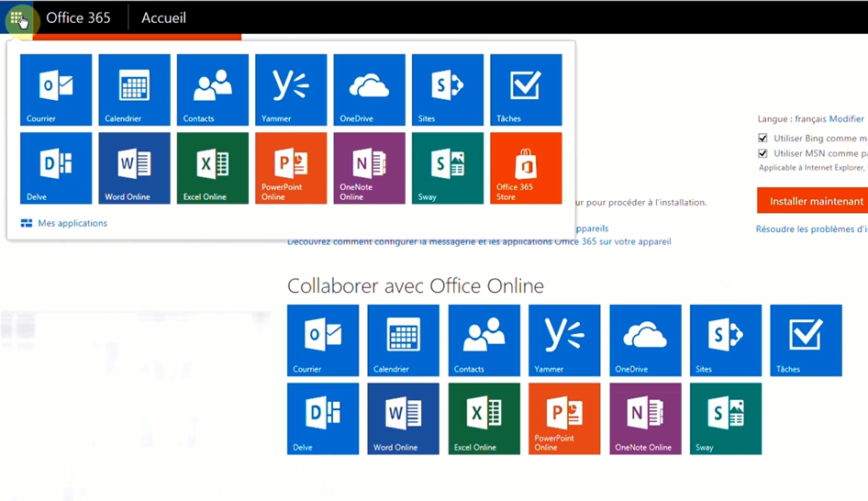Click Accueil in the top bar
Image resolution: width=868 pixels, height=501 pixels.
coord(164,17)
